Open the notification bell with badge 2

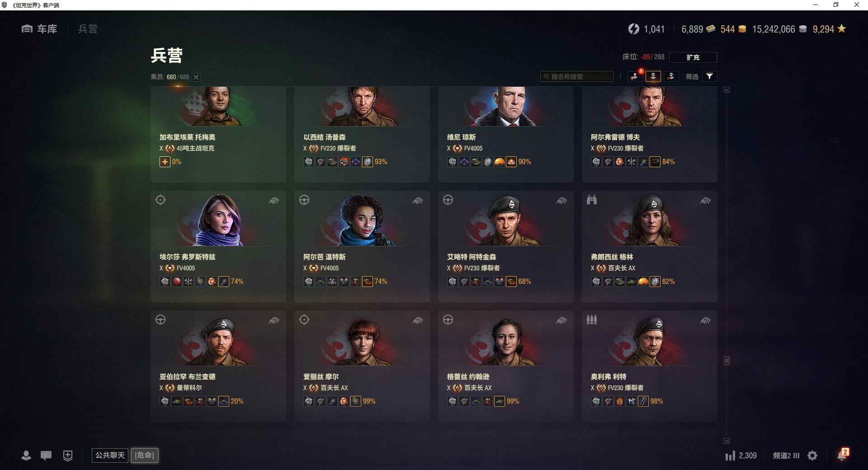(842, 455)
